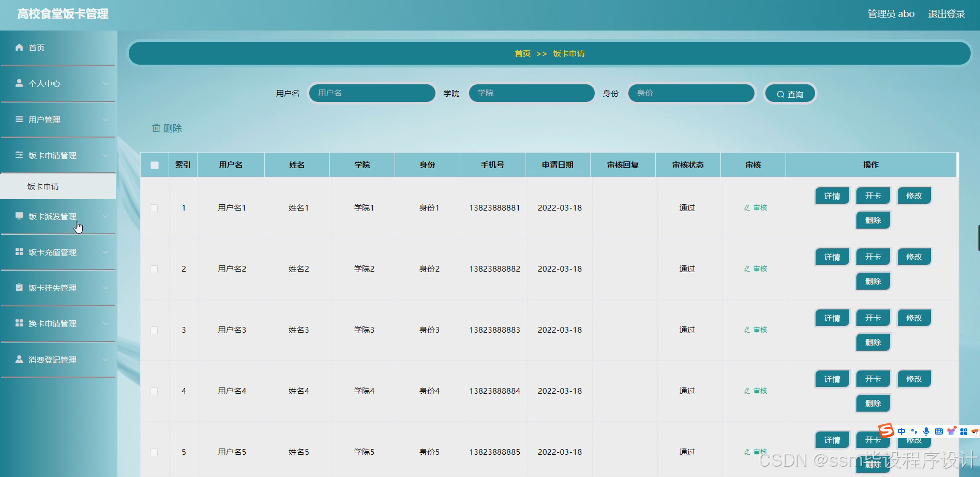Click the 身份 search input field
This screenshot has height=477, width=980.
691,93
